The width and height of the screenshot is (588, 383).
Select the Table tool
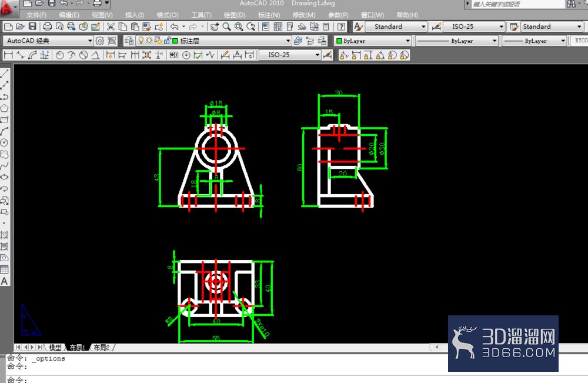[x=5, y=269]
